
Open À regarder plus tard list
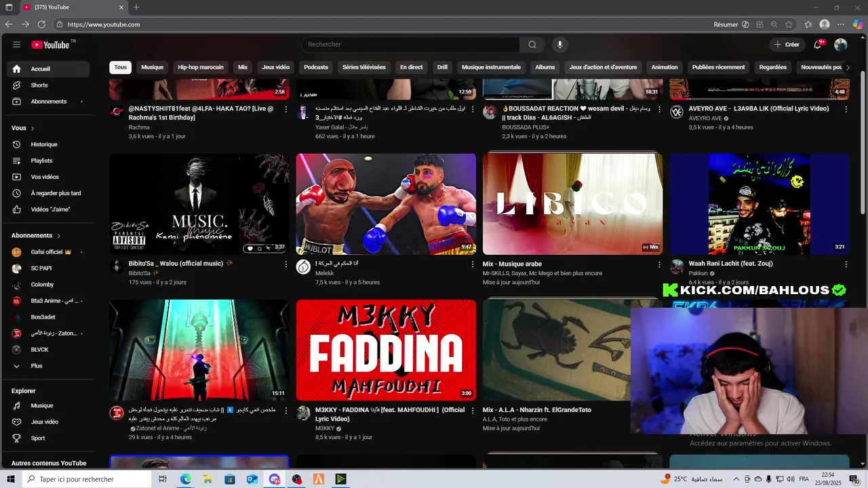(48, 193)
